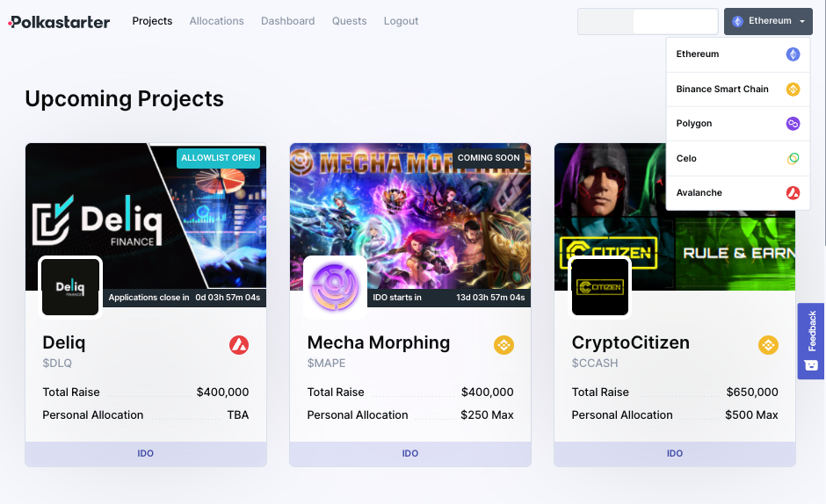The width and height of the screenshot is (826, 504).
Task: Click IDO footer on CryptoCitizen card
Action: (x=675, y=454)
